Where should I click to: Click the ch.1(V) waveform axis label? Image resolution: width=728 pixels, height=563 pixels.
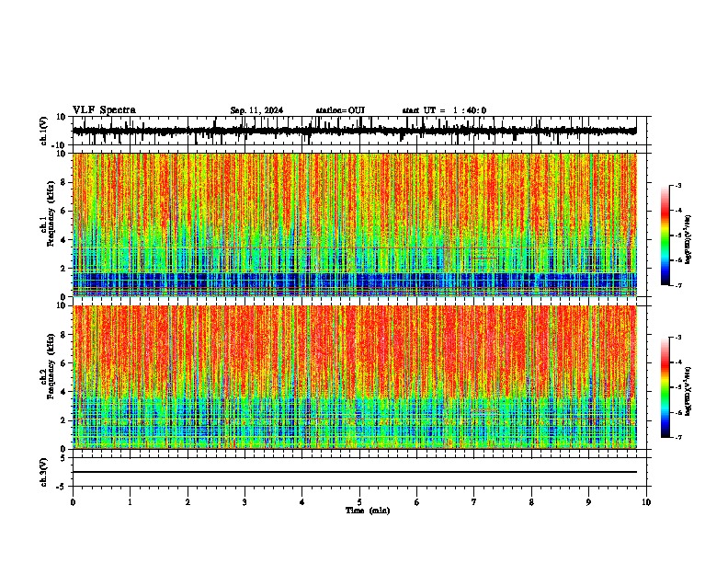click(x=44, y=131)
